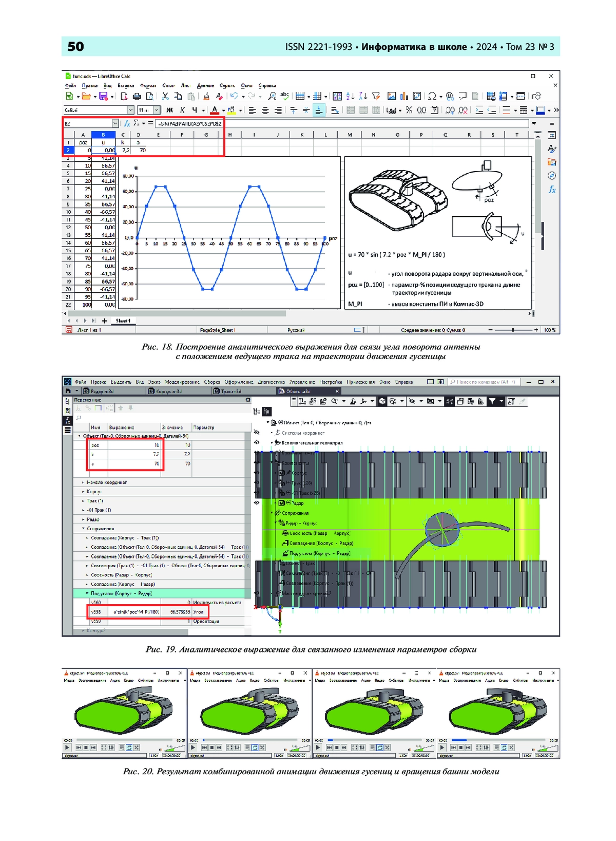Select Соосность (Радар - Корпус) in Kompas model tree
Viewport: 616px width, 841px height.
tap(316, 533)
